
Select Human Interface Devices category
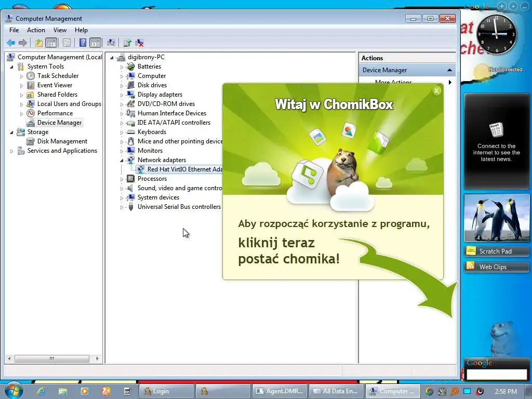pos(171,113)
